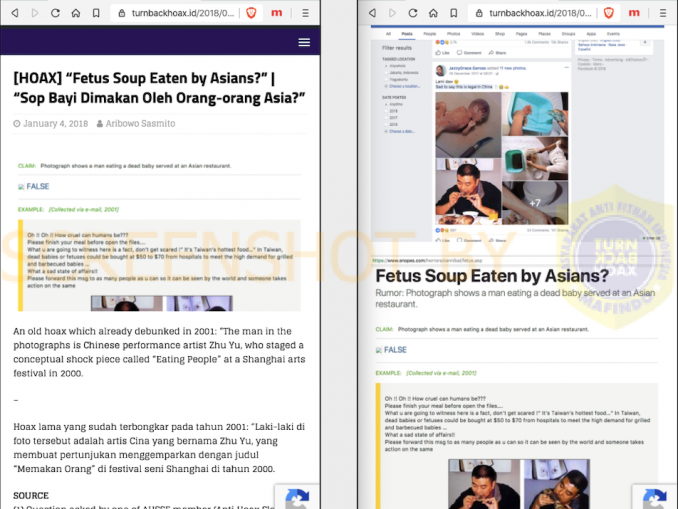Open the site hamburger menu on purple header
Viewport: 678px width, 509px height.
point(304,42)
